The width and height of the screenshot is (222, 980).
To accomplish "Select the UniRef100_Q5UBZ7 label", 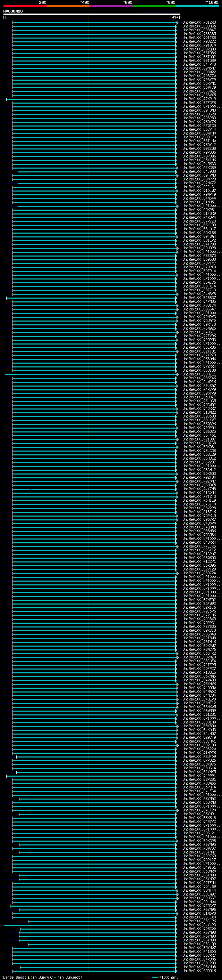I will [x=199, y=397].
